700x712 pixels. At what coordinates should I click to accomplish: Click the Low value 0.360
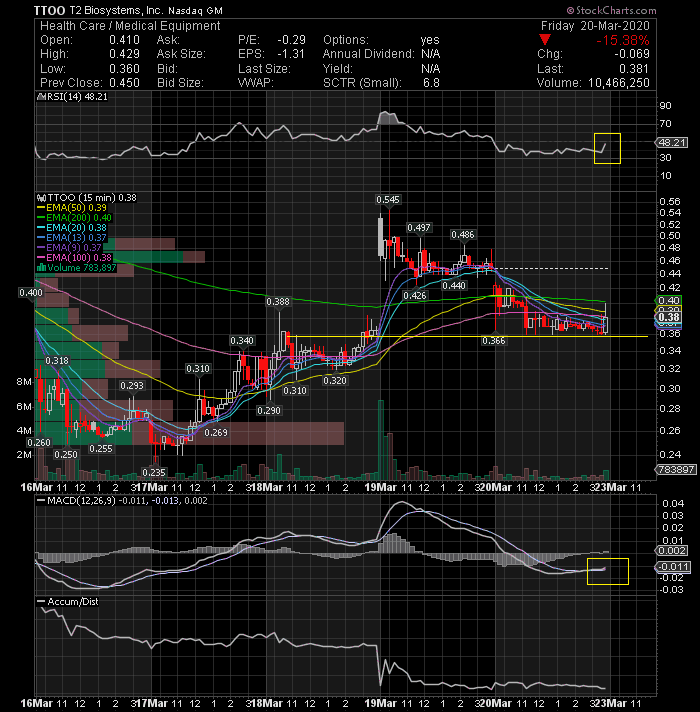coord(124,69)
